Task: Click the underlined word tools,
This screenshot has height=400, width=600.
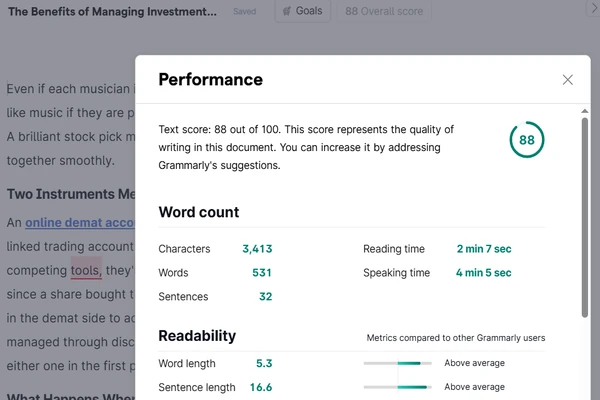Action: [86, 270]
